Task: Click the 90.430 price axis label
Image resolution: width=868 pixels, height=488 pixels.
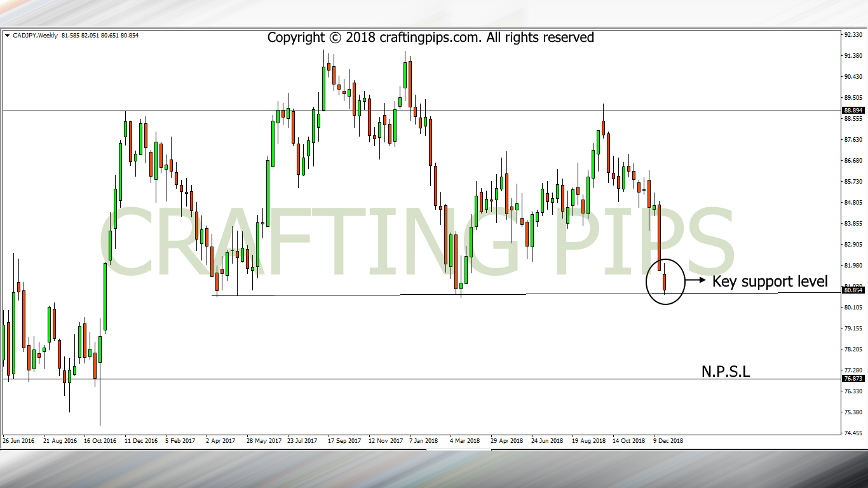Action: pos(853,77)
